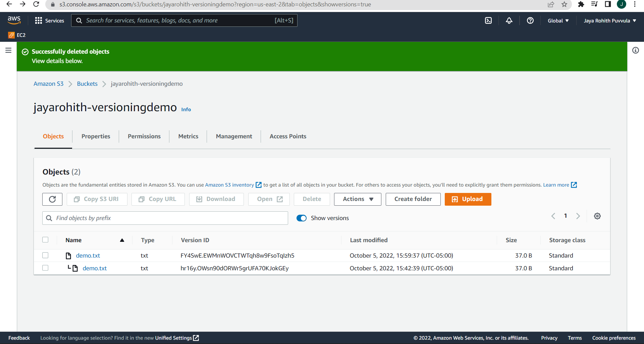The image size is (644, 344).
Task: Click the Create folder button
Action: click(413, 199)
